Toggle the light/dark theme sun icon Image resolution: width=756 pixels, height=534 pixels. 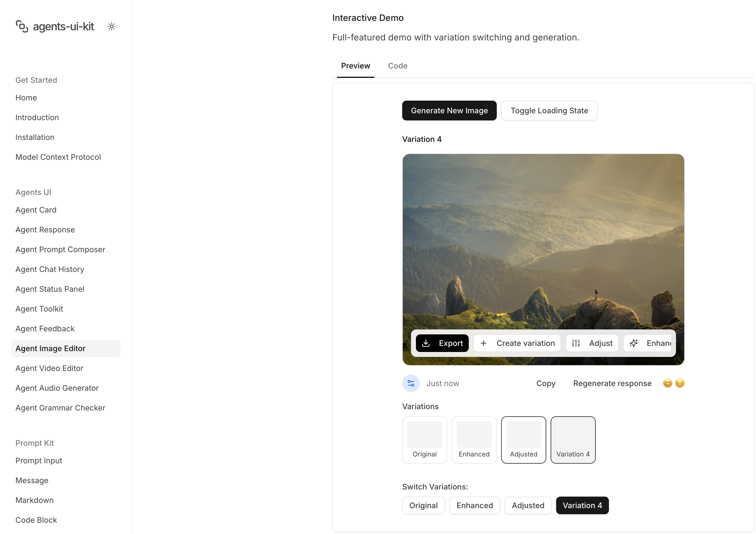coord(112,26)
